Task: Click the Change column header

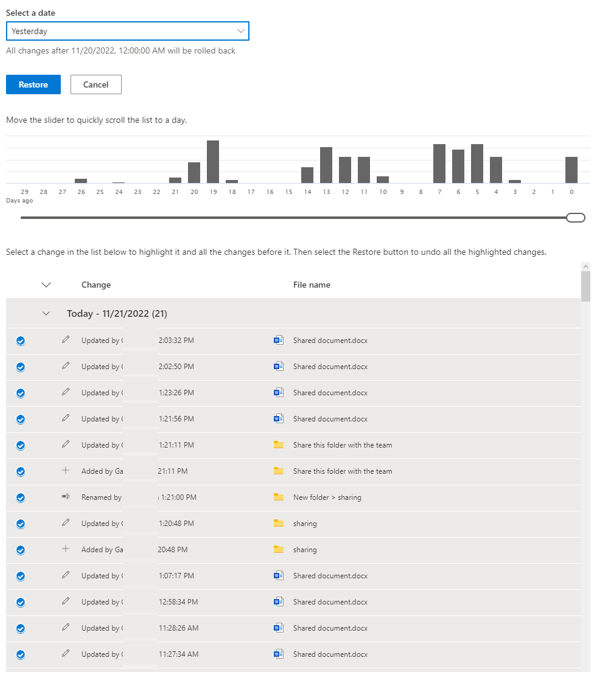Action: click(96, 285)
